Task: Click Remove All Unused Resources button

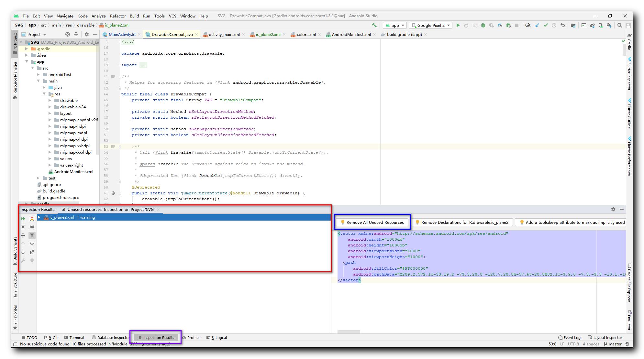Action: coord(374,223)
